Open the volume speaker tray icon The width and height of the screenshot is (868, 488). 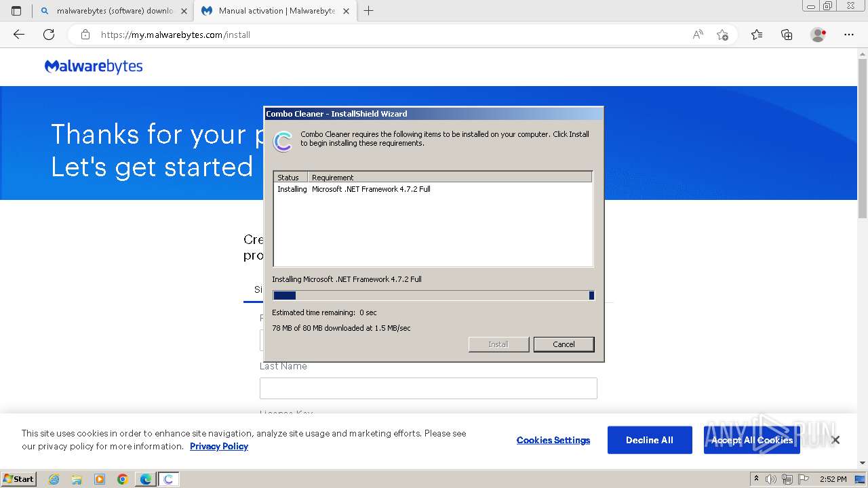tap(771, 479)
